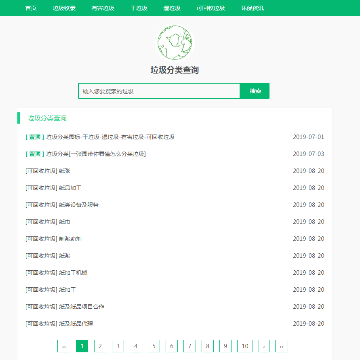The width and height of the screenshot is (360, 360).
Task: Click the date text 2019-07-01
Action: click(308, 137)
